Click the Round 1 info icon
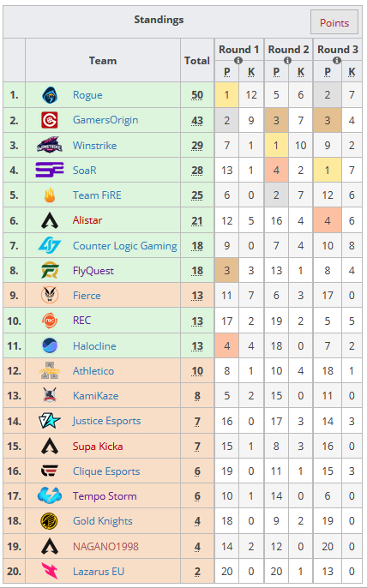This screenshot has width=367, height=588. pyautogui.click(x=238, y=60)
